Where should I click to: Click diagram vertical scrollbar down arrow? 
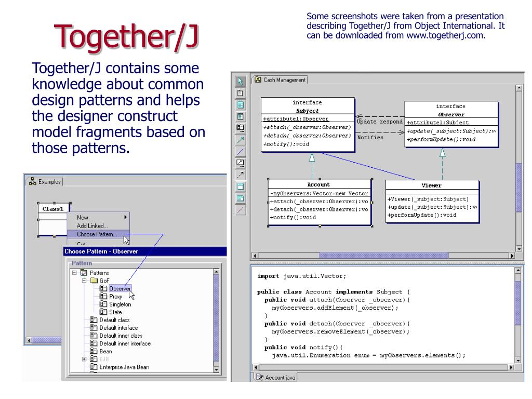[519, 249]
